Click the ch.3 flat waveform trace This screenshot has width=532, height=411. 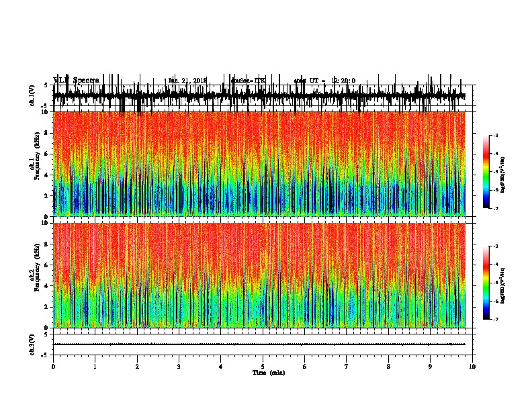point(259,345)
